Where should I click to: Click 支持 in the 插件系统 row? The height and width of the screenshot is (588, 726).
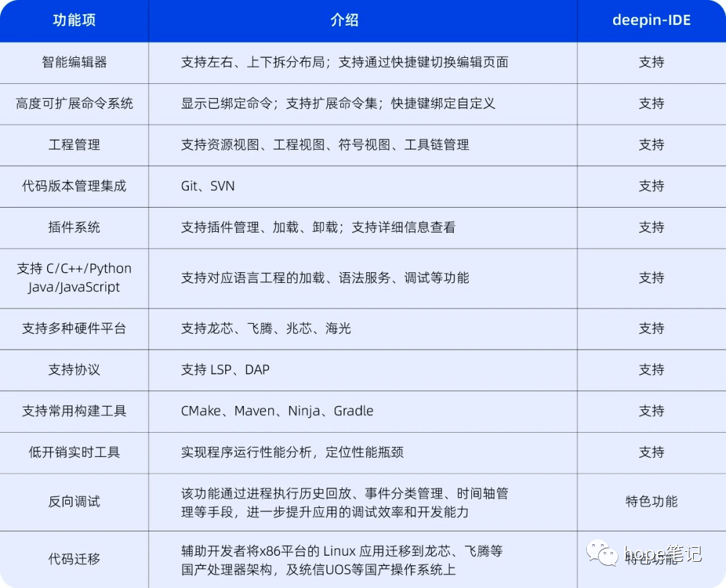pyautogui.click(x=651, y=227)
